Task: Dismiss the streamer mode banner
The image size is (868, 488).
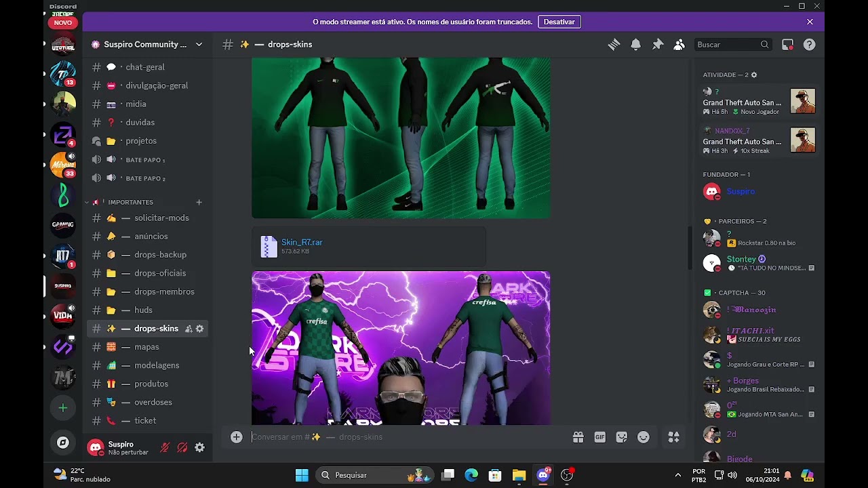Action: (x=810, y=22)
